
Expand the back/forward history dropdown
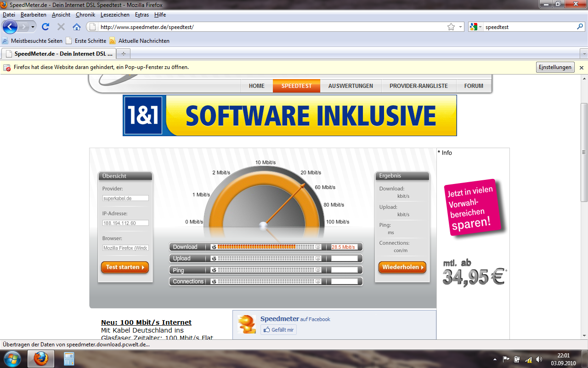tap(33, 27)
